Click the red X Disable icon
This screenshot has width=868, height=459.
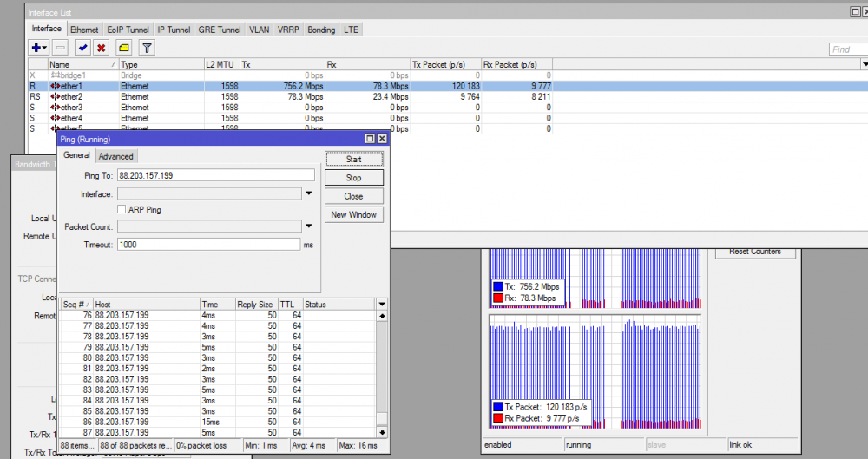pos(102,48)
